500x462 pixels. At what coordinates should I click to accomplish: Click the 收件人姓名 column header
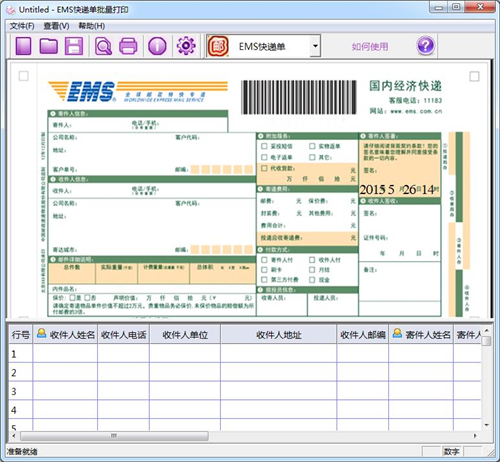coord(65,334)
